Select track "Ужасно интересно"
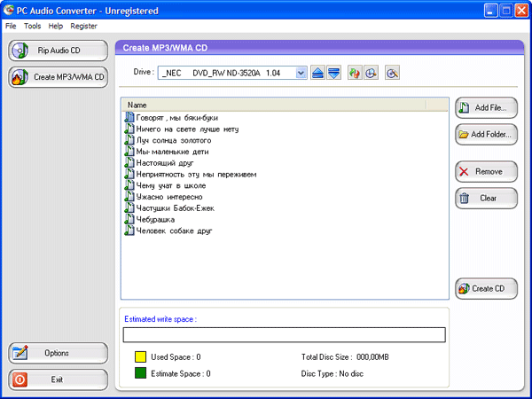This screenshot has width=532, height=399. 163,197
